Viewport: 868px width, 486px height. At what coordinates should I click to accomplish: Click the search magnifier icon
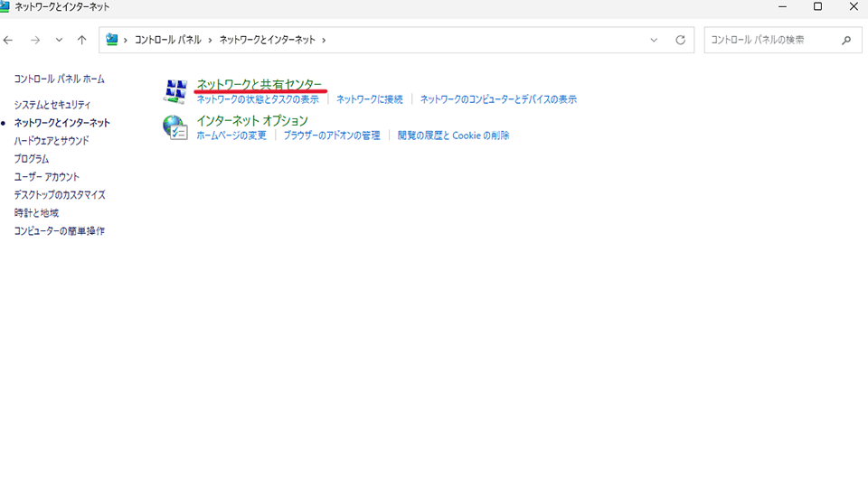846,41
